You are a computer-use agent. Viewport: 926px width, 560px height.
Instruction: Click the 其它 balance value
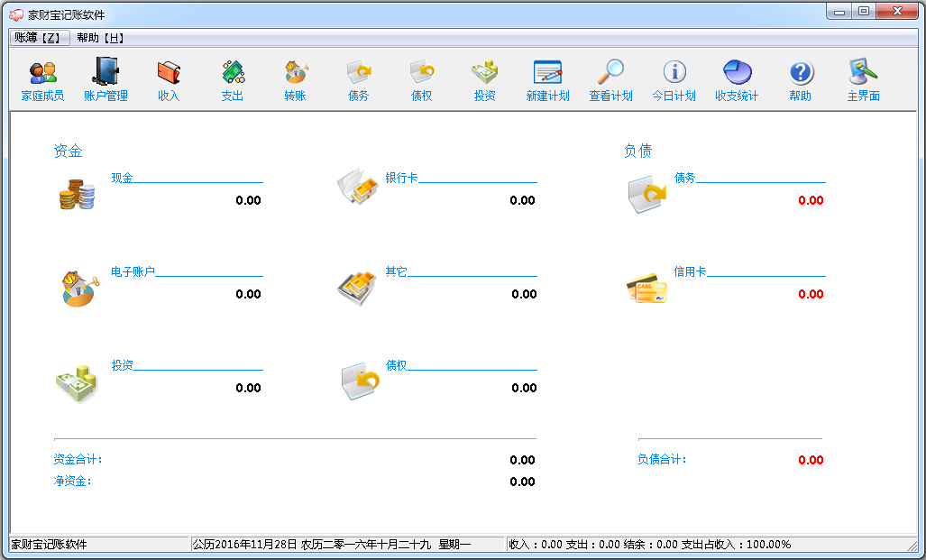pyautogui.click(x=525, y=294)
